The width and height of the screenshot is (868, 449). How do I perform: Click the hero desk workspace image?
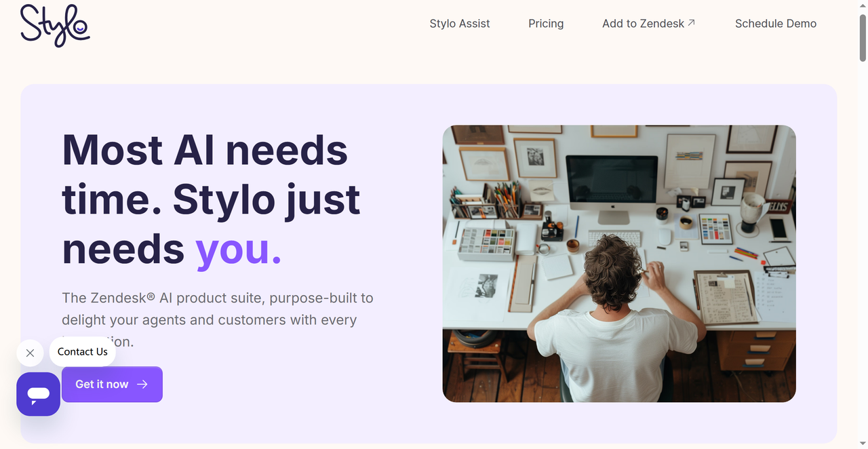point(619,263)
